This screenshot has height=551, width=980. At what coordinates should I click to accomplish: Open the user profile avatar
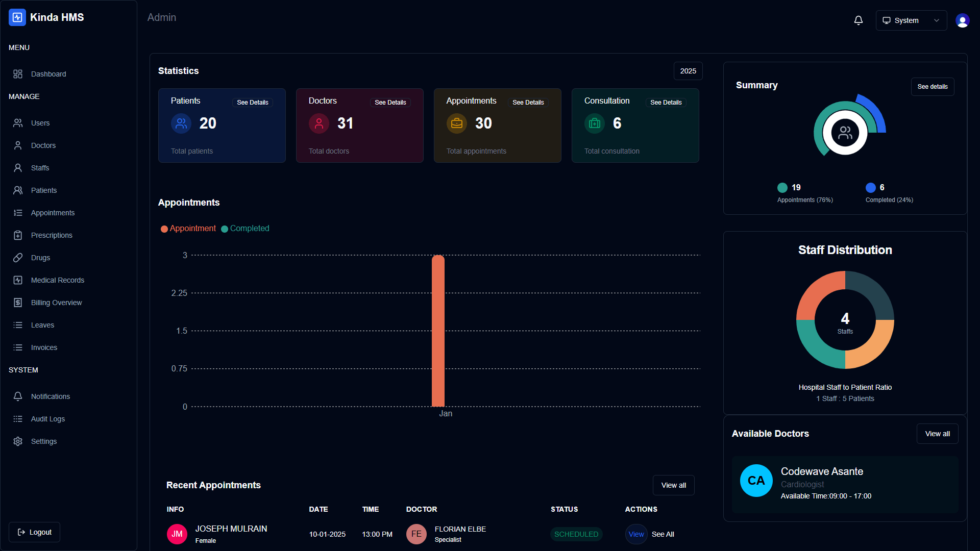(x=962, y=20)
